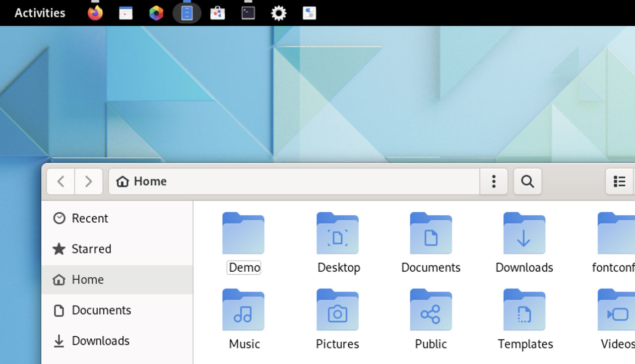Open the terminal from the top bar
This screenshot has width=635, height=364.
tap(248, 13)
